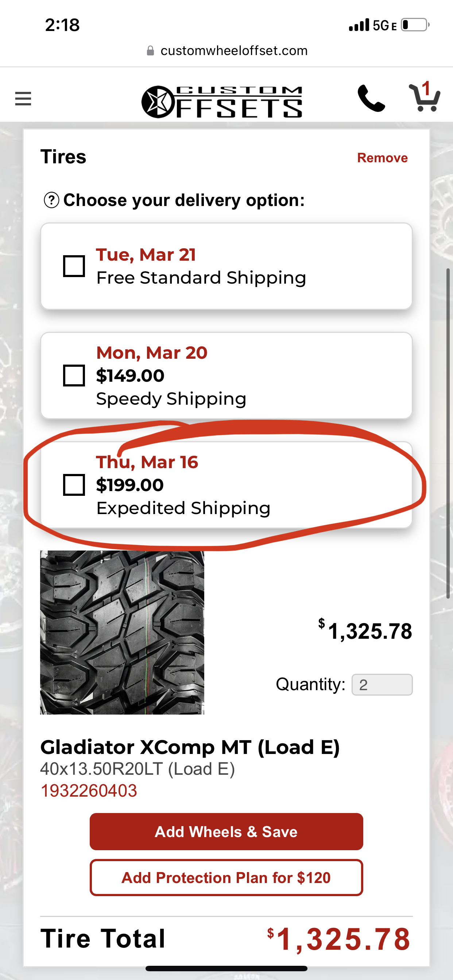The image size is (453, 980).
Task: Select Free Standard Shipping for Tue, Mar 21
Action: coord(75,266)
